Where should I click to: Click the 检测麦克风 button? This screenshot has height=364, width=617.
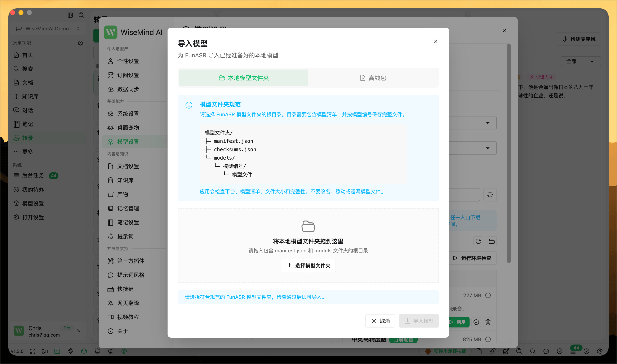pyautogui.click(x=578, y=39)
